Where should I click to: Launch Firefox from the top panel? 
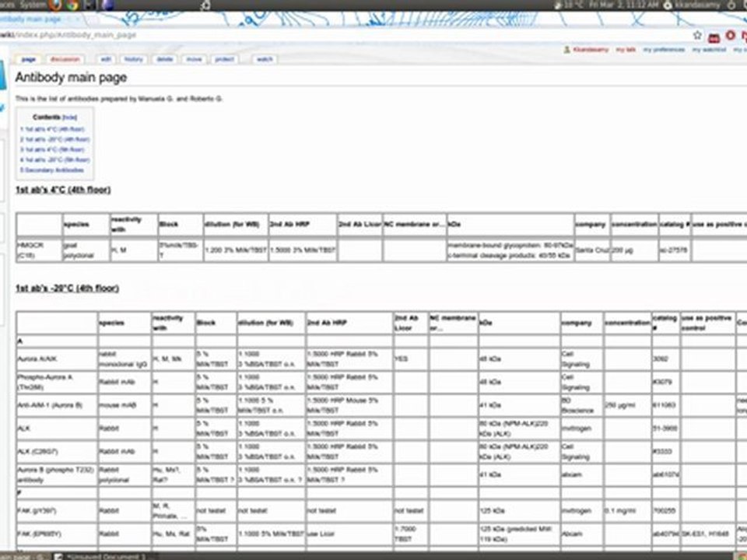[x=55, y=5]
